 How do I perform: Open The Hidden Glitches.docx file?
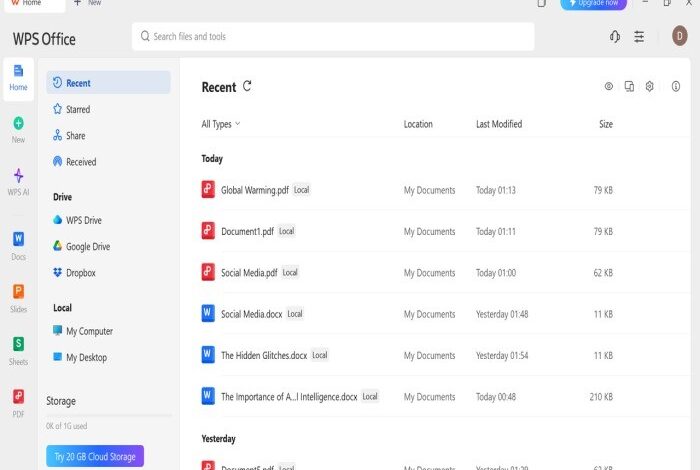point(264,355)
